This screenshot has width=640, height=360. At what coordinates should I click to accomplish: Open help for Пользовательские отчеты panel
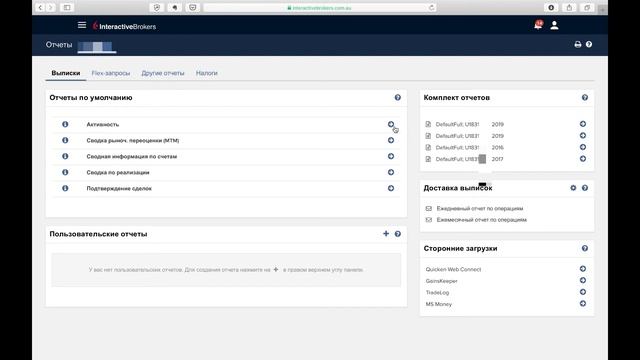(398, 234)
